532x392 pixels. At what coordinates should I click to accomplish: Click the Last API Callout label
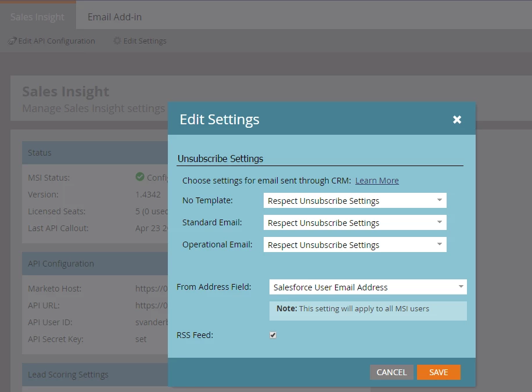[x=58, y=228]
